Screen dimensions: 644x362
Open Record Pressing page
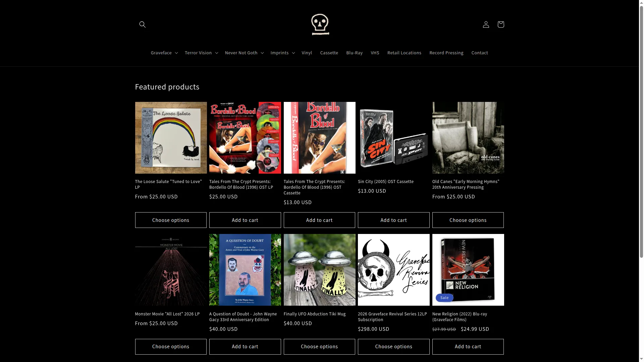446,53
